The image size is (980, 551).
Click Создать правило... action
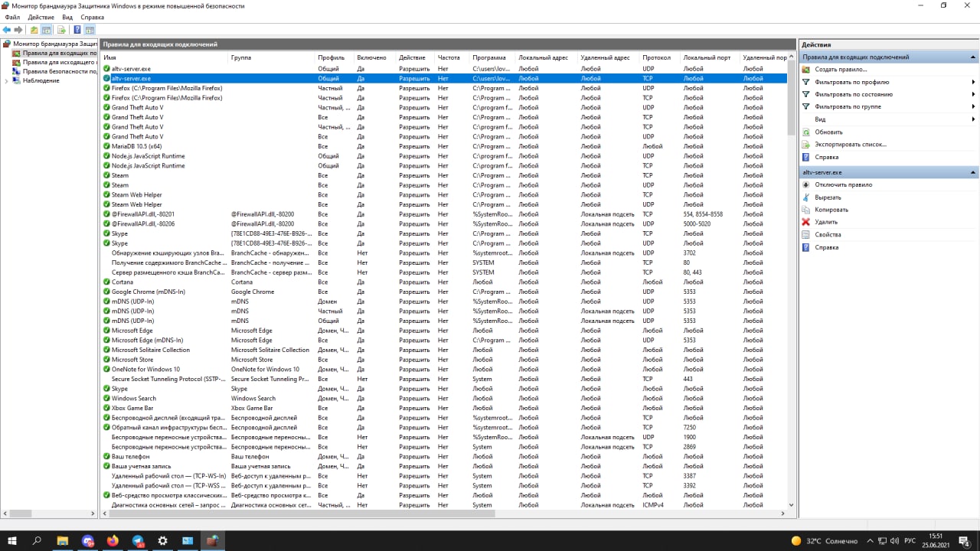841,70
